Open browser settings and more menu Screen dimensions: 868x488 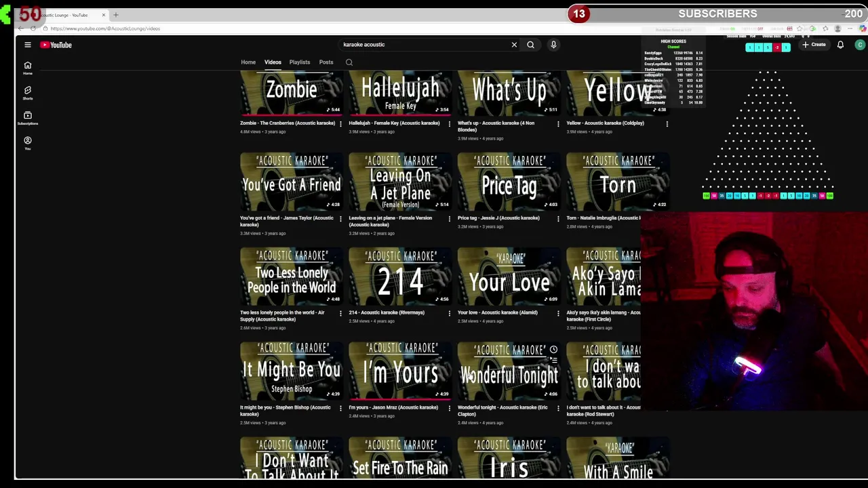tap(850, 28)
